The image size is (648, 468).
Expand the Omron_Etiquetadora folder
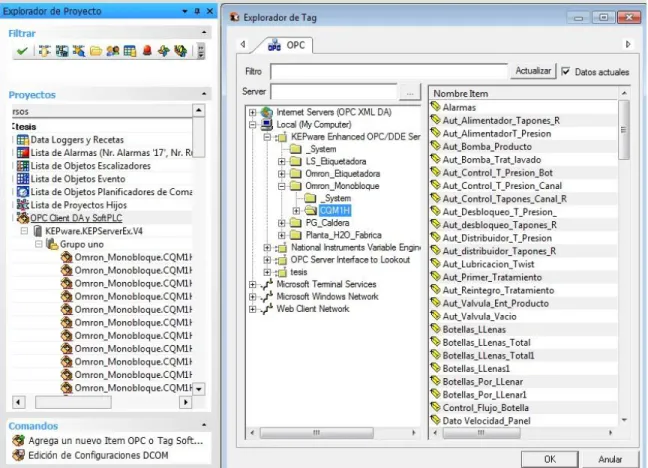coord(282,174)
